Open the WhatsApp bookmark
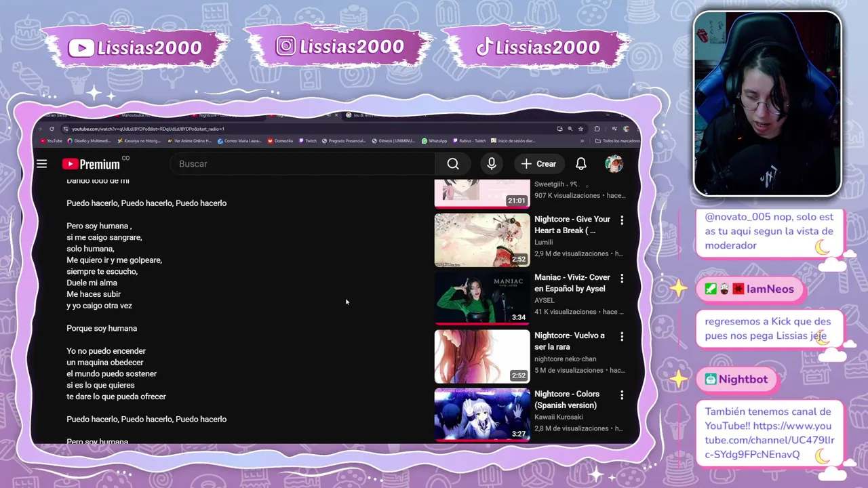 434,141
